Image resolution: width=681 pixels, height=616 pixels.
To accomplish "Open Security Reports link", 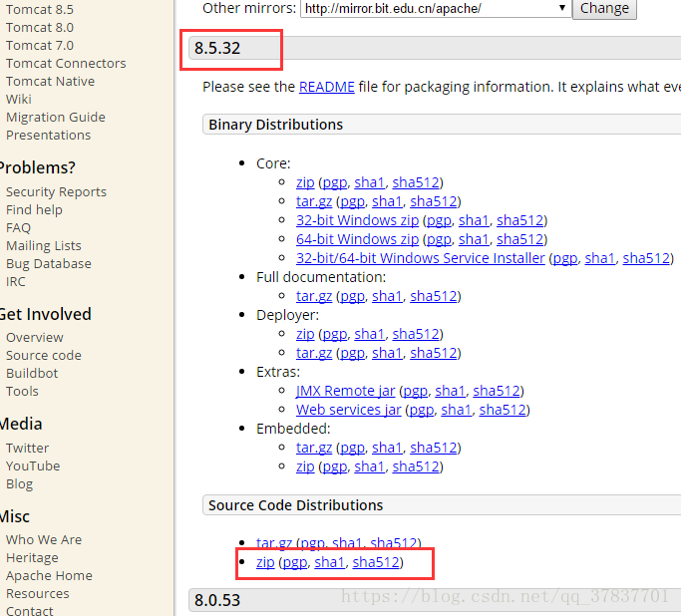I will [56, 191].
